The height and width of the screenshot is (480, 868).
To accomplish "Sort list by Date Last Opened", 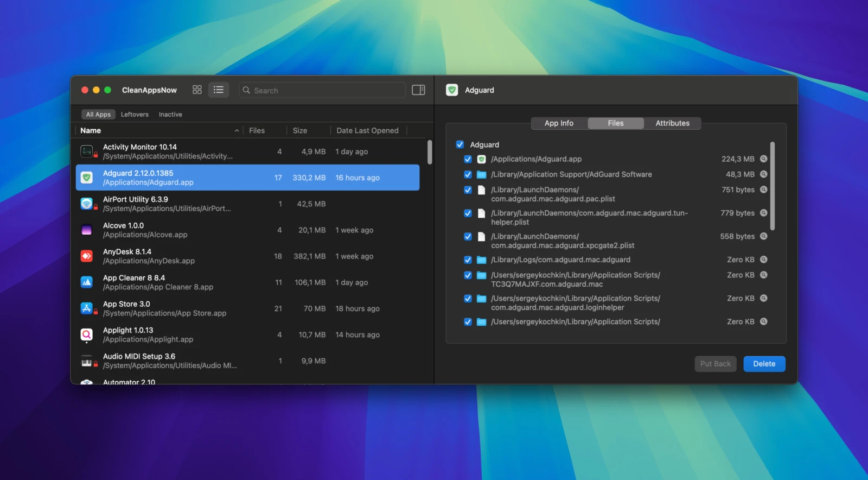I will coord(367,131).
